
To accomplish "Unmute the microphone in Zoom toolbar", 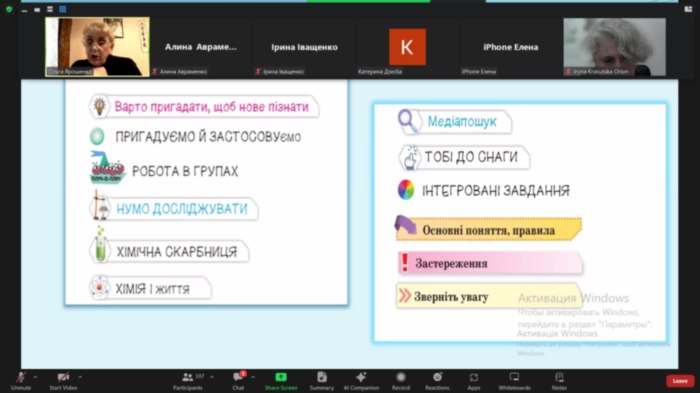I will [21, 381].
